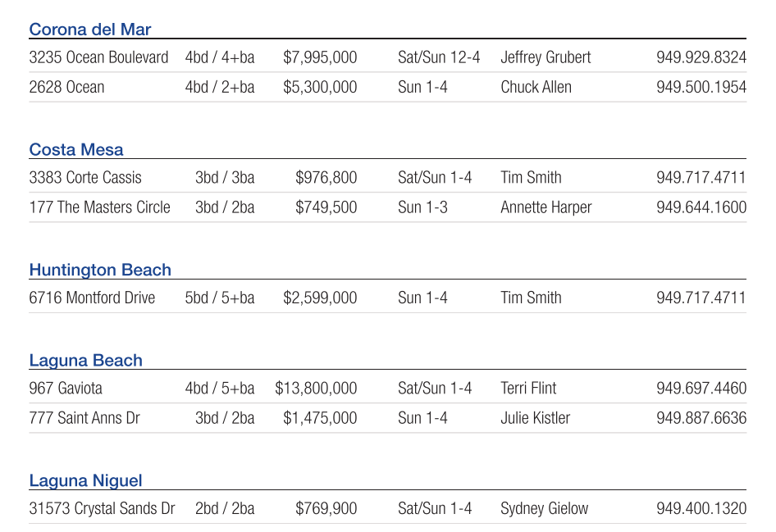Go to the Laguna Beach section heading

tap(85, 360)
